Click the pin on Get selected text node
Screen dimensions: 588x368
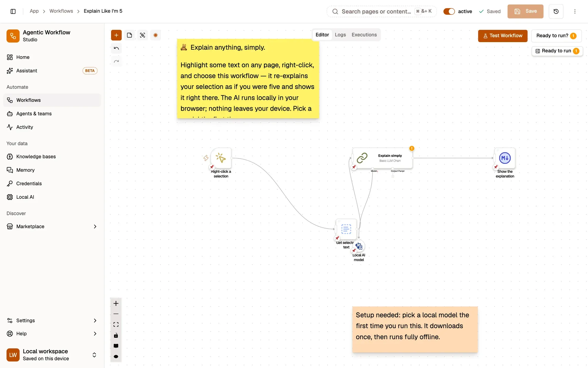[x=337, y=238]
